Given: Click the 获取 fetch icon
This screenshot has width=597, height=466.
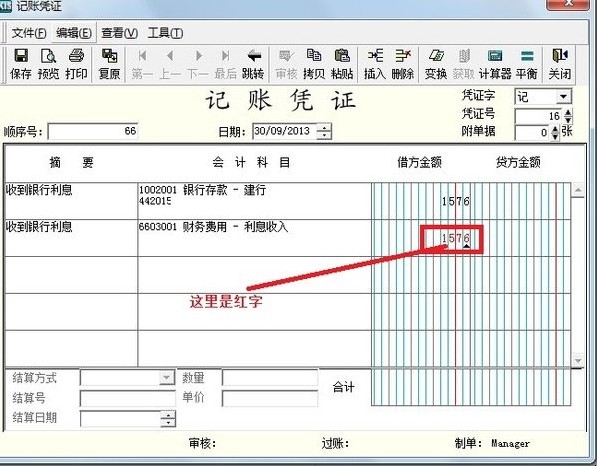Looking at the screenshot, I should point(464,64).
